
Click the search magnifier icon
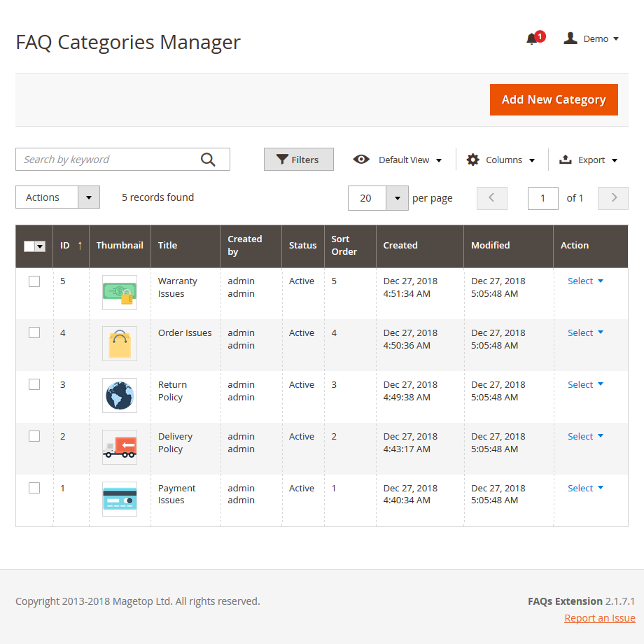(208, 159)
